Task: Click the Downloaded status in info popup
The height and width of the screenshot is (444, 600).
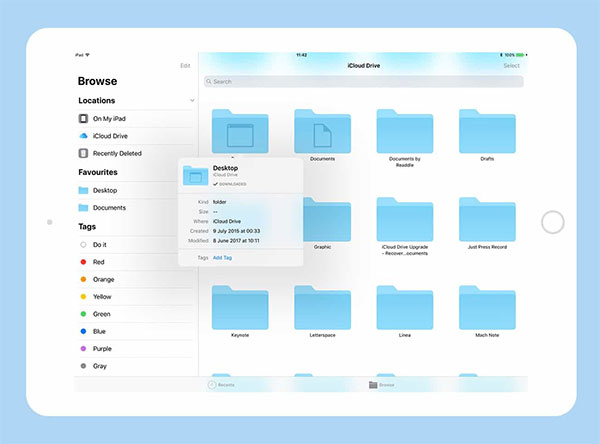Action: pos(230,184)
